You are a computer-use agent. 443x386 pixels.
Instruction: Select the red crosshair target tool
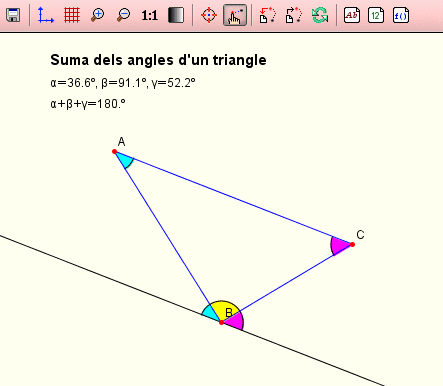tap(209, 15)
